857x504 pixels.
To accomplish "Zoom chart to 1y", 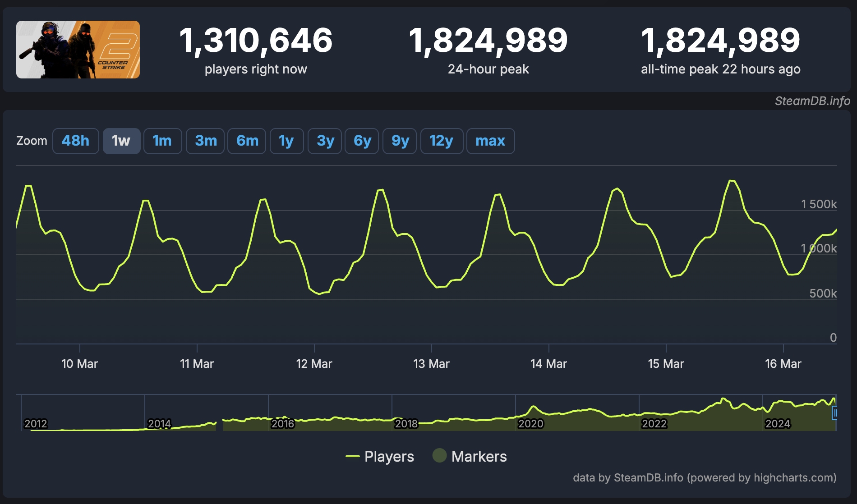I will 286,141.
